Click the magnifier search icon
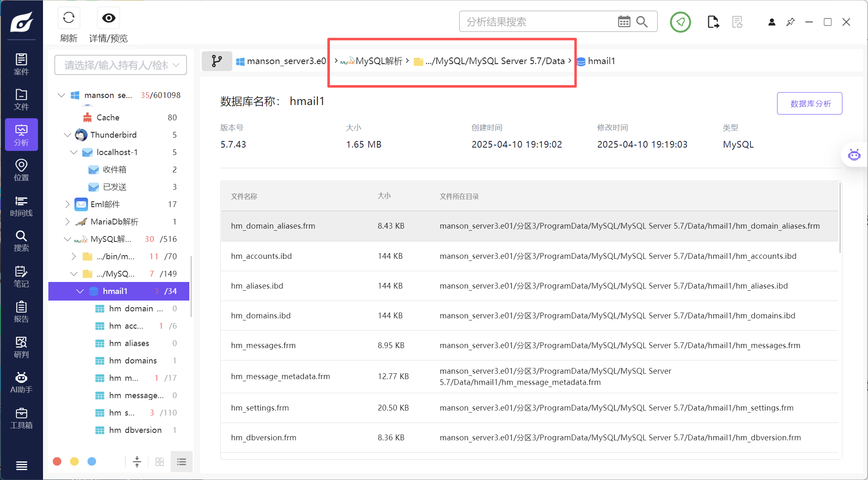868x480 pixels. click(642, 21)
